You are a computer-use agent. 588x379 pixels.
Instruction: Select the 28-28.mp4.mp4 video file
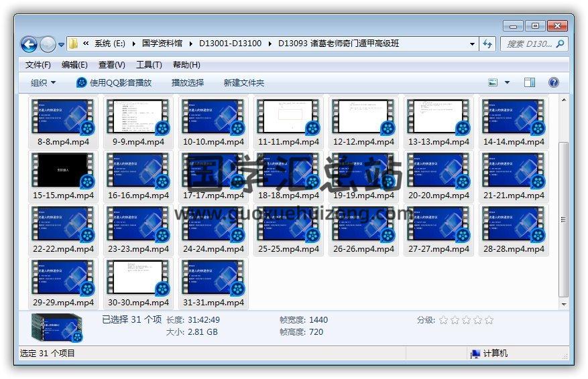click(x=514, y=230)
